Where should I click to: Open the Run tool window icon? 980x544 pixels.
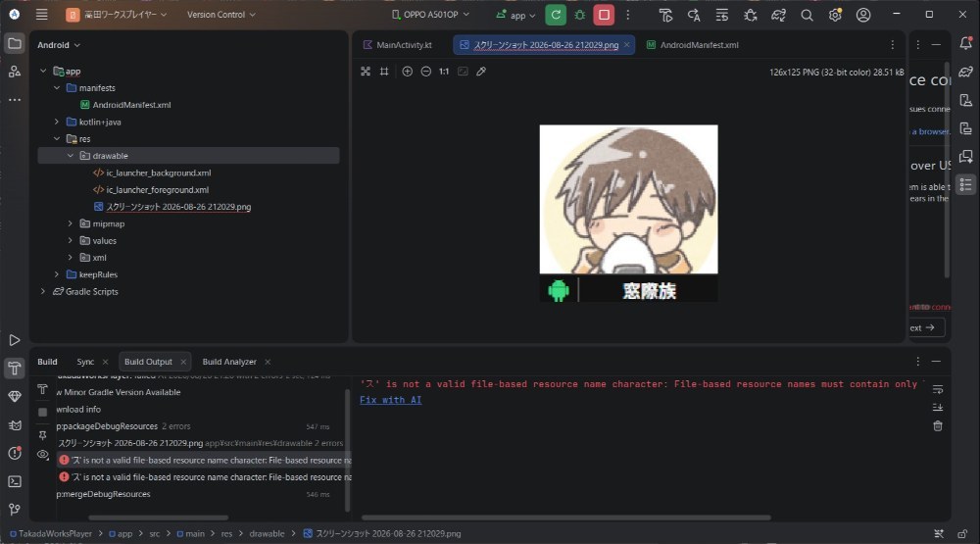coord(15,340)
